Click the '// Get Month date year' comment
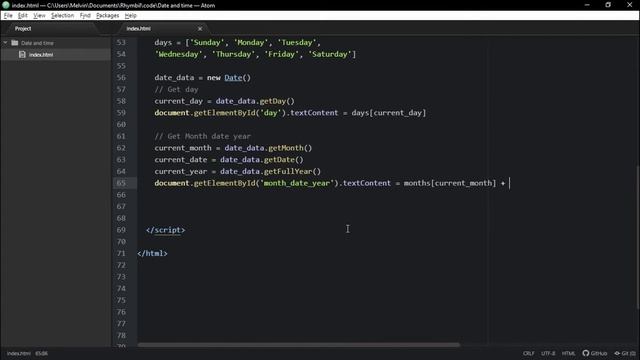The height and width of the screenshot is (360, 640). pyautogui.click(x=202, y=136)
